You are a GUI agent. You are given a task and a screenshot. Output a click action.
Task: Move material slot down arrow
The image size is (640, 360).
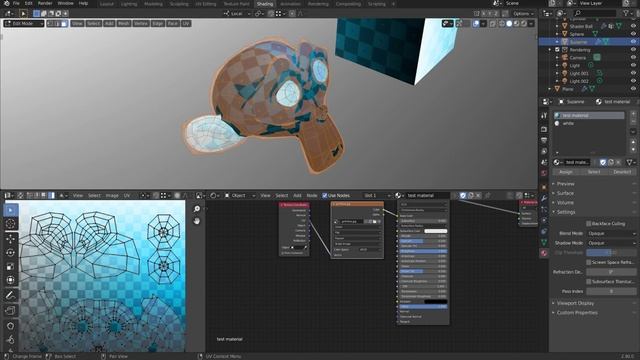pyautogui.click(x=633, y=149)
